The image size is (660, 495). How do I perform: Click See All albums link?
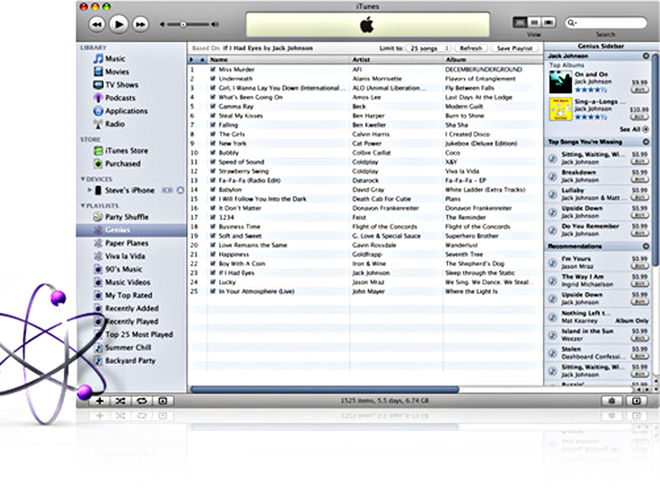634,129
